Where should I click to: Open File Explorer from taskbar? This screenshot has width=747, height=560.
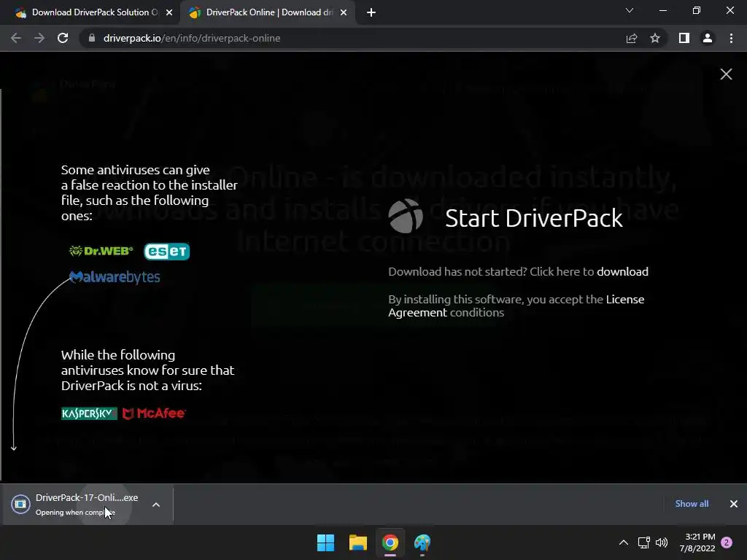click(x=357, y=542)
